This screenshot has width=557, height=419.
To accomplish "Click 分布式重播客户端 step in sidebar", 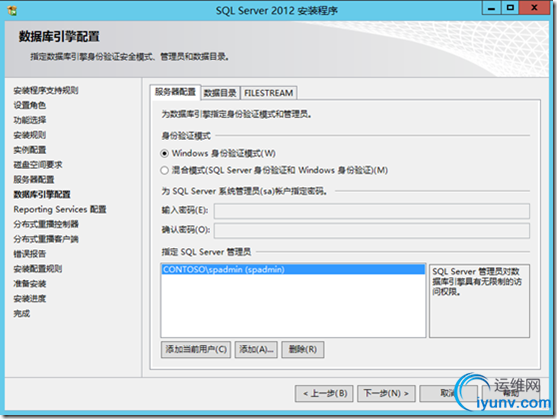I will (x=46, y=239).
